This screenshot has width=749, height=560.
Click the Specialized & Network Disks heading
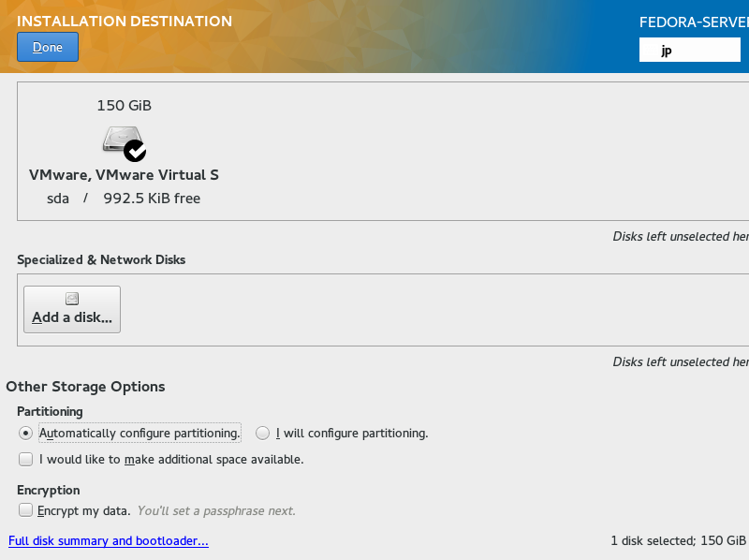(x=101, y=259)
